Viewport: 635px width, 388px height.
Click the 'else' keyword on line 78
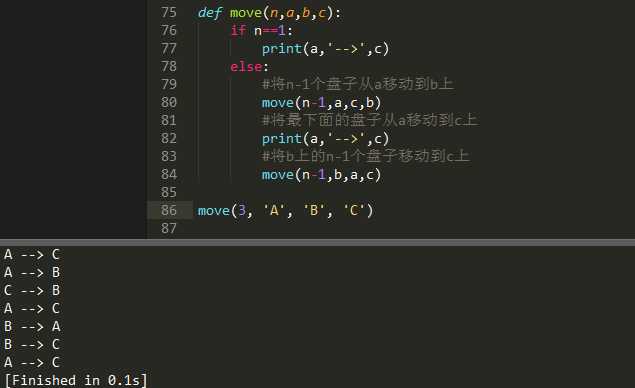[x=246, y=66]
